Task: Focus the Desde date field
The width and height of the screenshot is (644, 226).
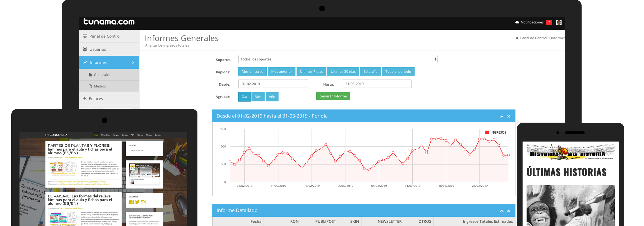Action: coord(273,84)
